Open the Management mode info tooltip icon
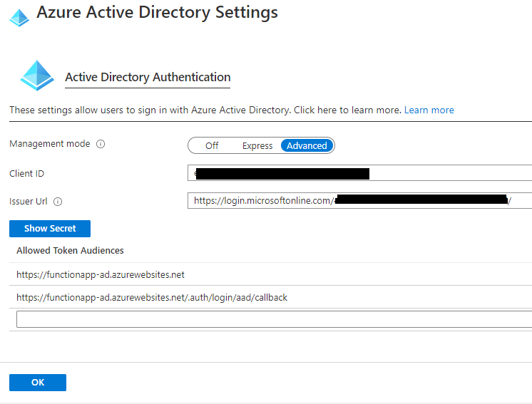This screenshot has width=532, height=404. pos(101,144)
